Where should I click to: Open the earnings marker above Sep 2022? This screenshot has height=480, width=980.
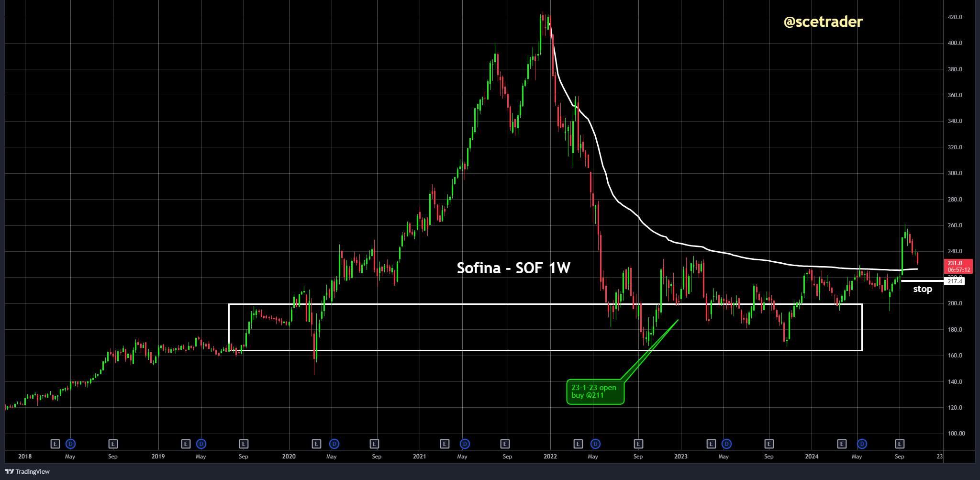(x=638, y=444)
